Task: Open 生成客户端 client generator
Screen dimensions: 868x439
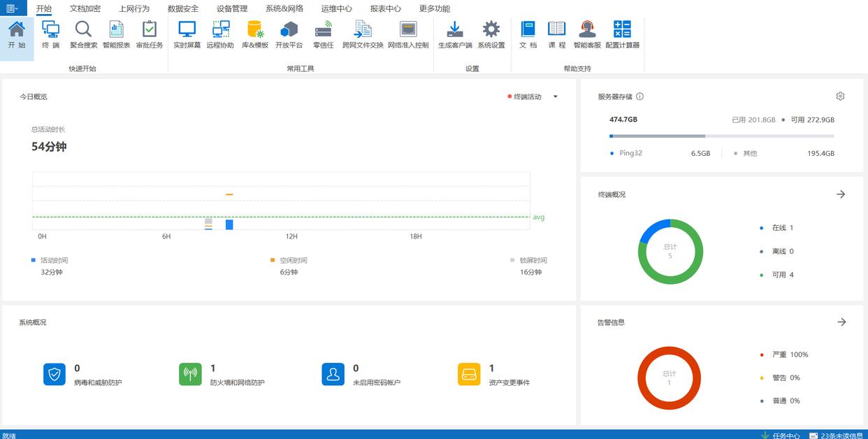Action: click(x=455, y=35)
